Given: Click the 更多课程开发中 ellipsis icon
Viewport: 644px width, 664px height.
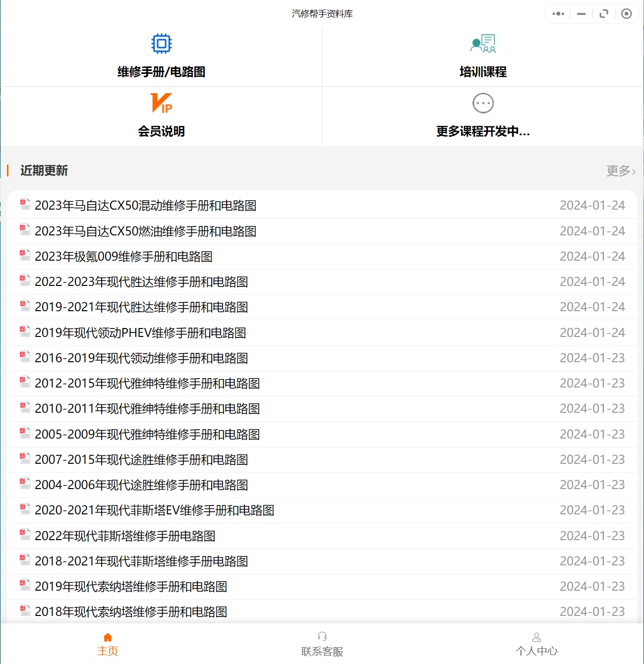Looking at the screenshot, I should (x=483, y=104).
